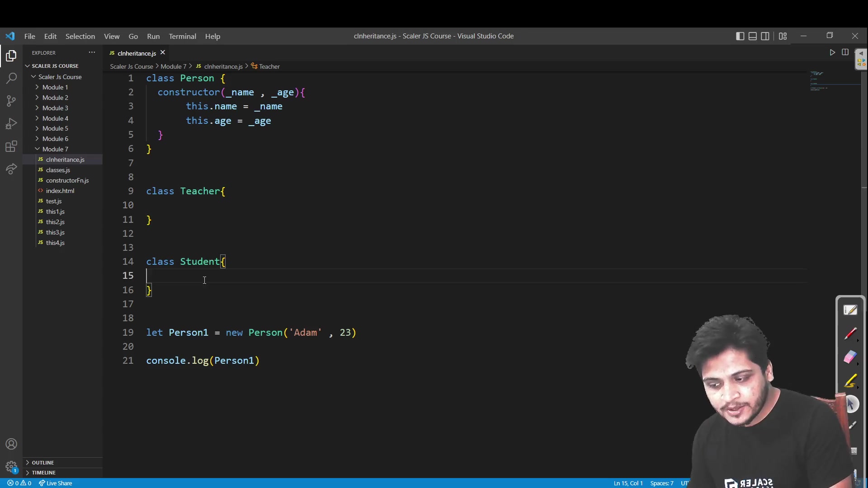The width and height of the screenshot is (868, 488).
Task: Toggle the Primary Side Bar layout button
Action: click(740, 36)
